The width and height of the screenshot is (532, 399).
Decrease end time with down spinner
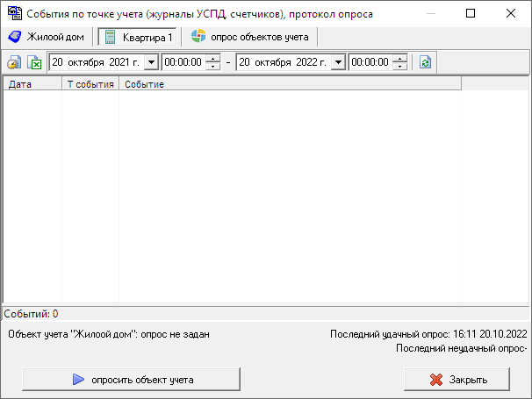pos(400,66)
